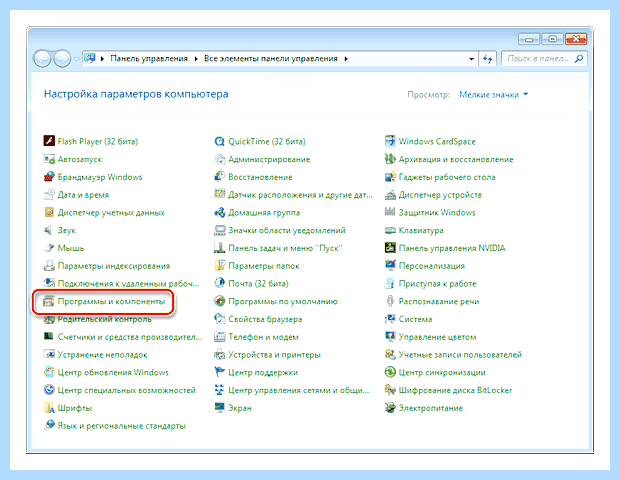620x480 pixels.
Task: Click the Мышь mouse icon
Action: (x=49, y=248)
